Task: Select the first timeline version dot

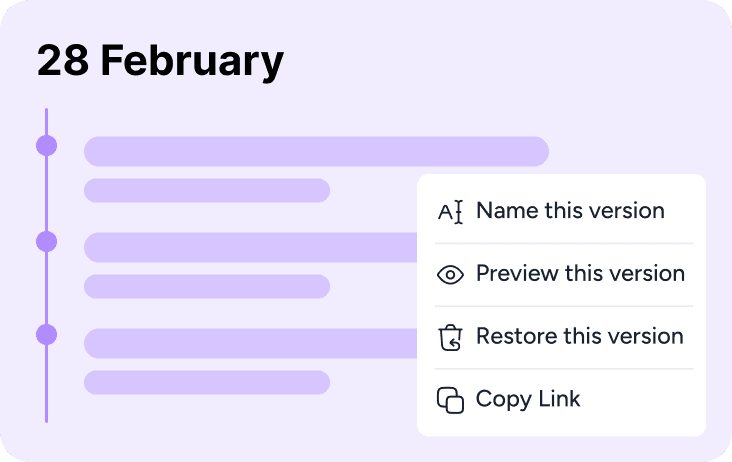Action: (x=47, y=146)
